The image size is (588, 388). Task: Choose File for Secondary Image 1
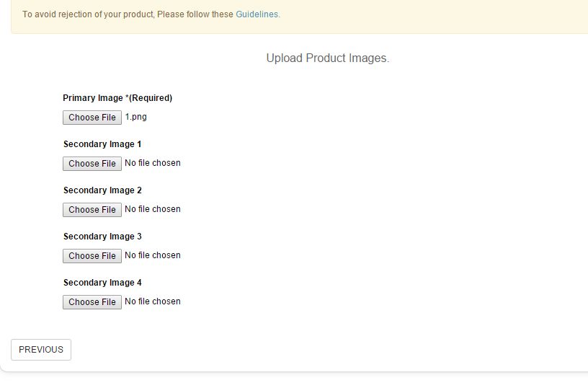(92, 164)
